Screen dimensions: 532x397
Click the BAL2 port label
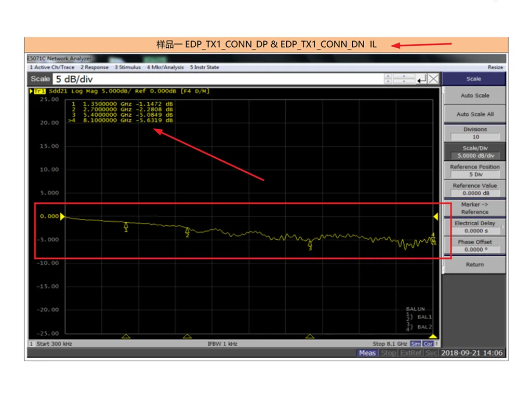[424, 327]
